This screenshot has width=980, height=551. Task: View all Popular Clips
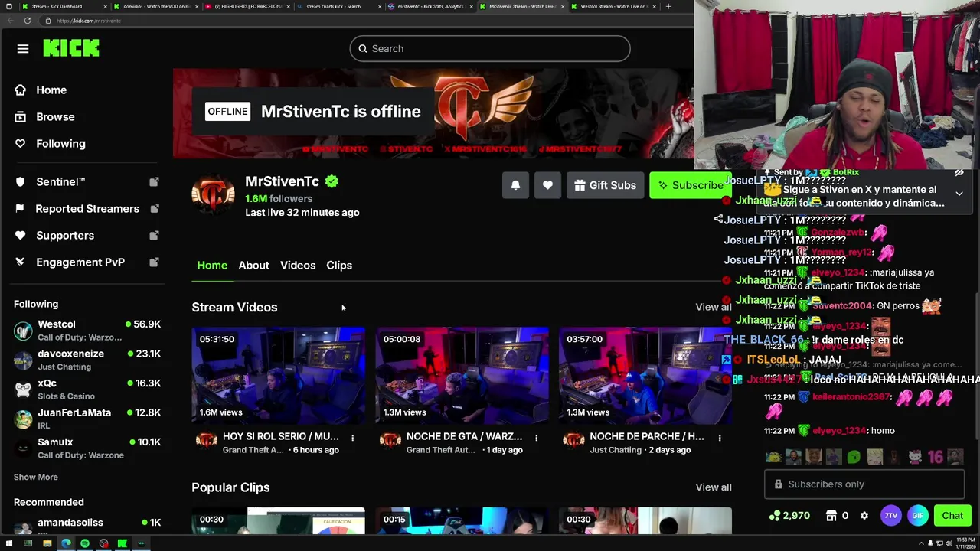(713, 487)
